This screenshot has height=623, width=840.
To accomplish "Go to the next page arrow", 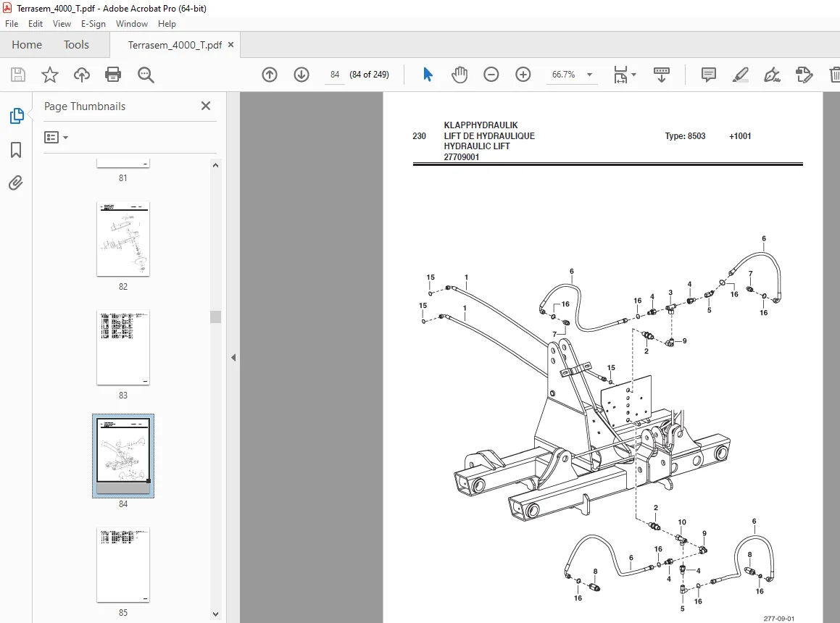I will [302, 75].
